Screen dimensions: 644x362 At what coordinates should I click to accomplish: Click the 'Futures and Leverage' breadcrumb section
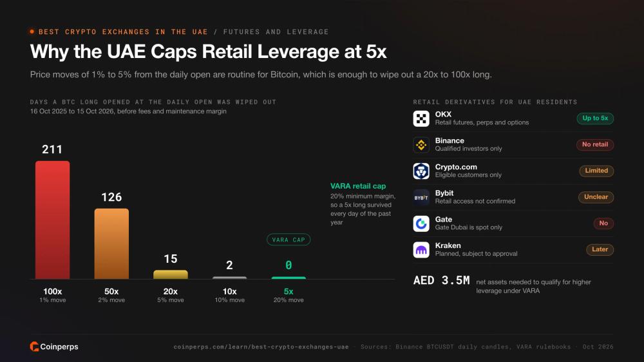[x=276, y=32]
